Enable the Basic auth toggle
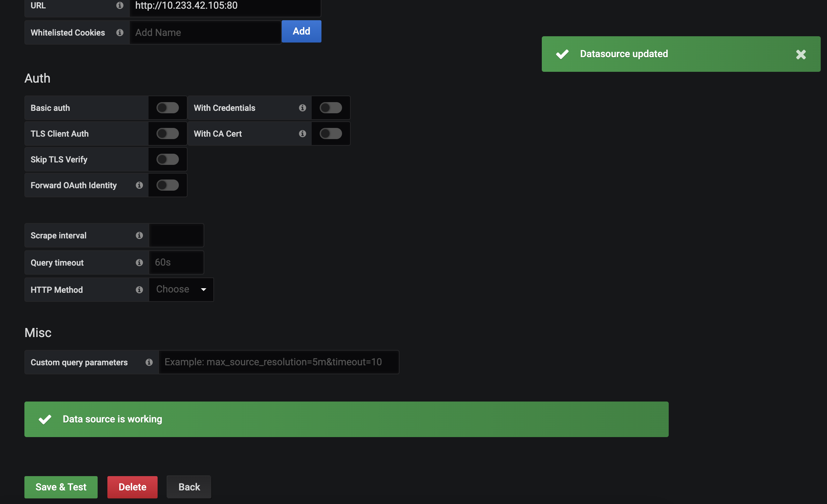This screenshot has height=504, width=827. [x=167, y=108]
